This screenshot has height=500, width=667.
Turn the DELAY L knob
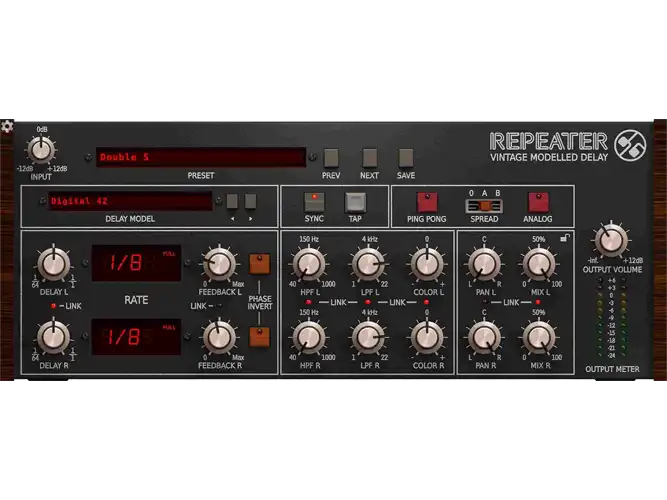(x=54, y=264)
